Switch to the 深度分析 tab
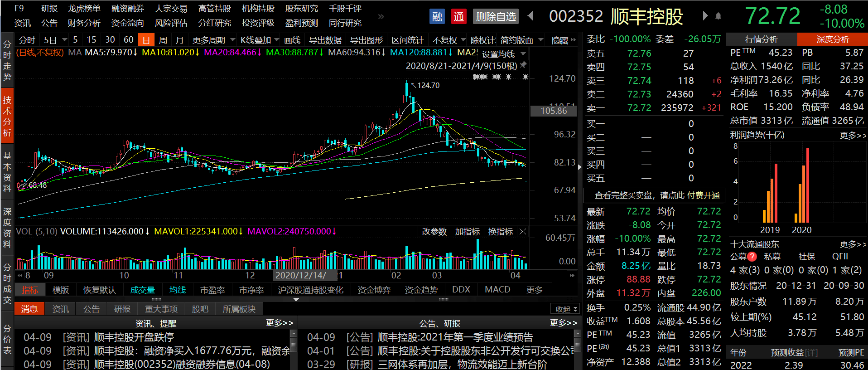868x370 pixels. 833,39
